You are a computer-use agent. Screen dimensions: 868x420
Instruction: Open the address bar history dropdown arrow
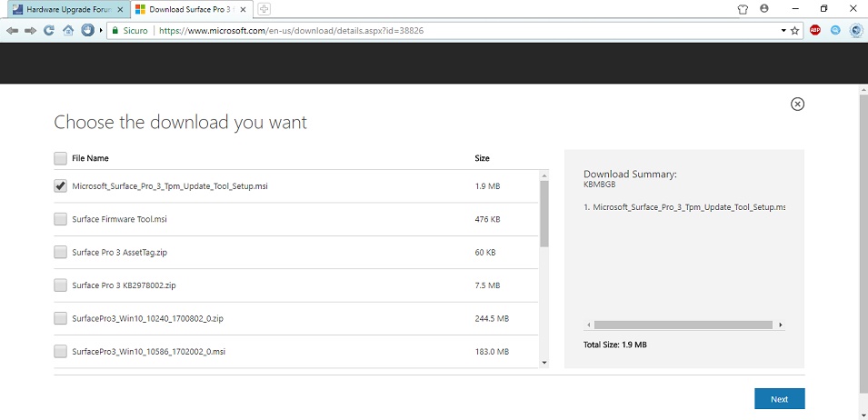tap(783, 31)
